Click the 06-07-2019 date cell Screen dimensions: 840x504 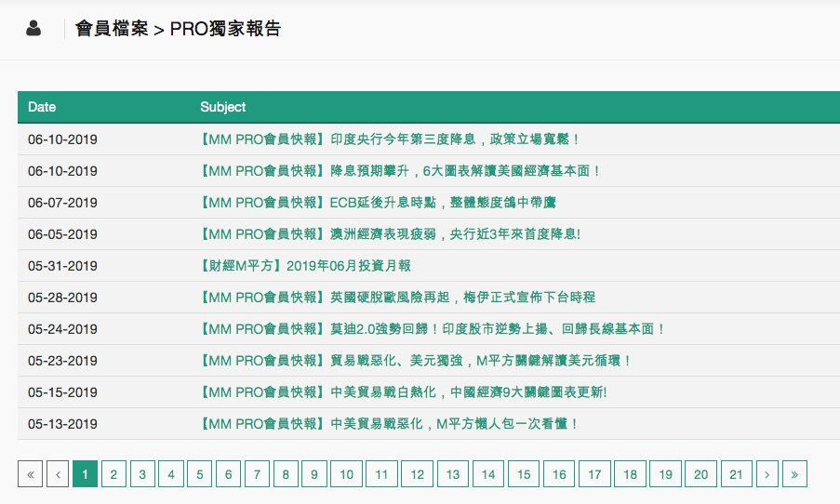pos(62,203)
